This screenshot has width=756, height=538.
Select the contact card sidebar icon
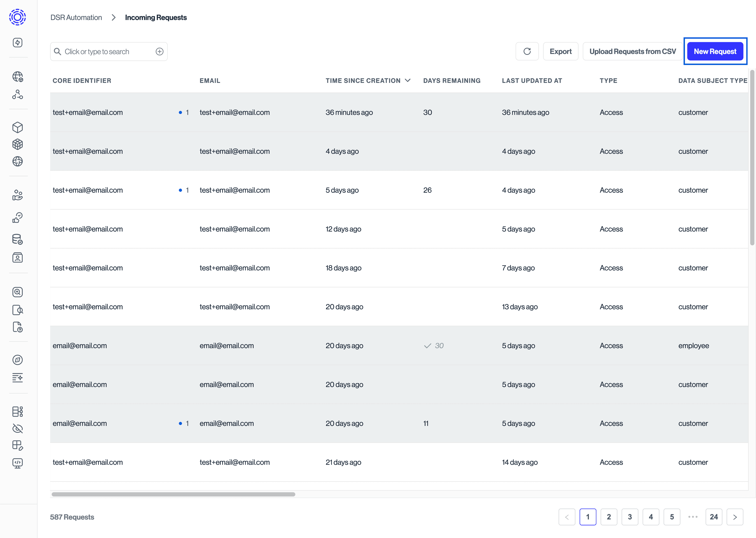(x=18, y=257)
